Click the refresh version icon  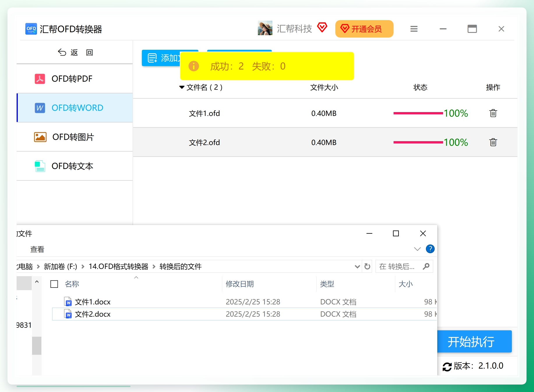[x=447, y=366]
